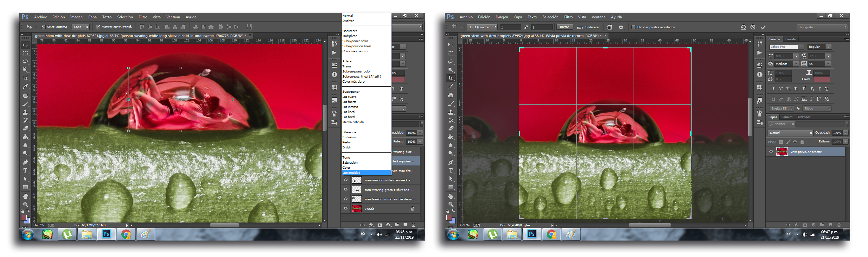Hide the man-wearing-green-t-shirt layer

[x=345, y=189]
